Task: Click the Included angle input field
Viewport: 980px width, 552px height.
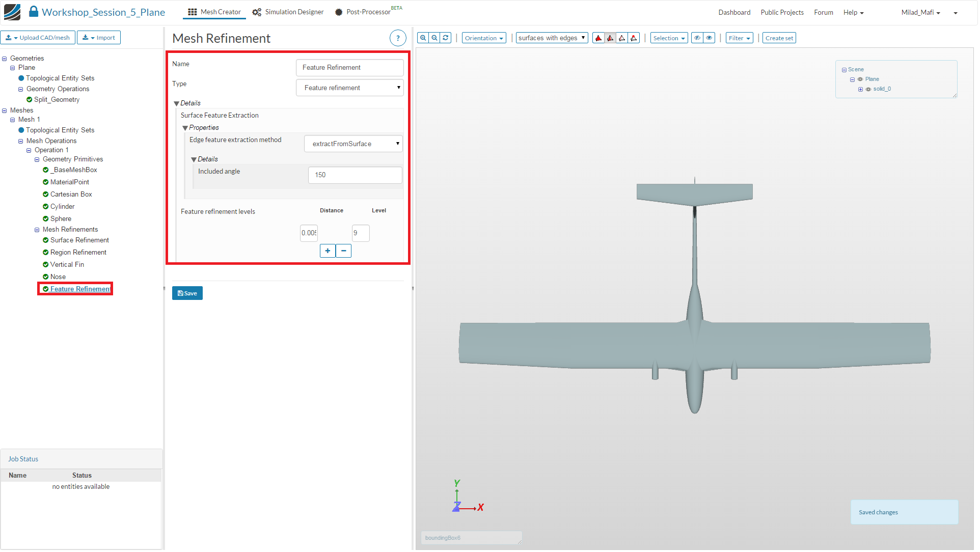Action: [356, 175]
